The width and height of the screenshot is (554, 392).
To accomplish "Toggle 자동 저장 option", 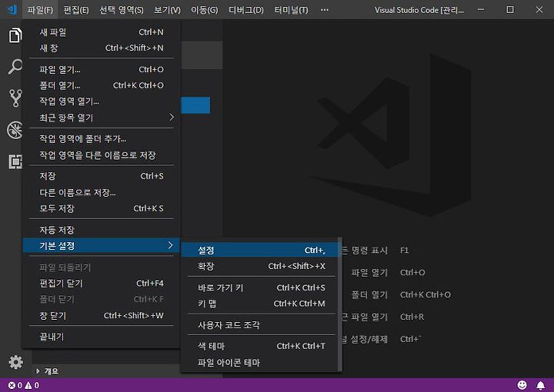I will coord(102,230).
